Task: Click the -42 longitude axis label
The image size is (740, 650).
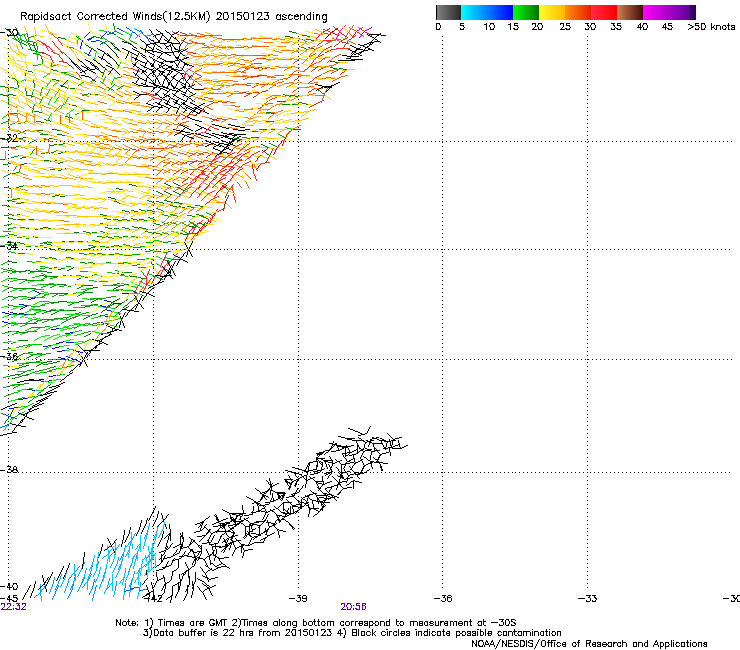Action: coord(154,599)
